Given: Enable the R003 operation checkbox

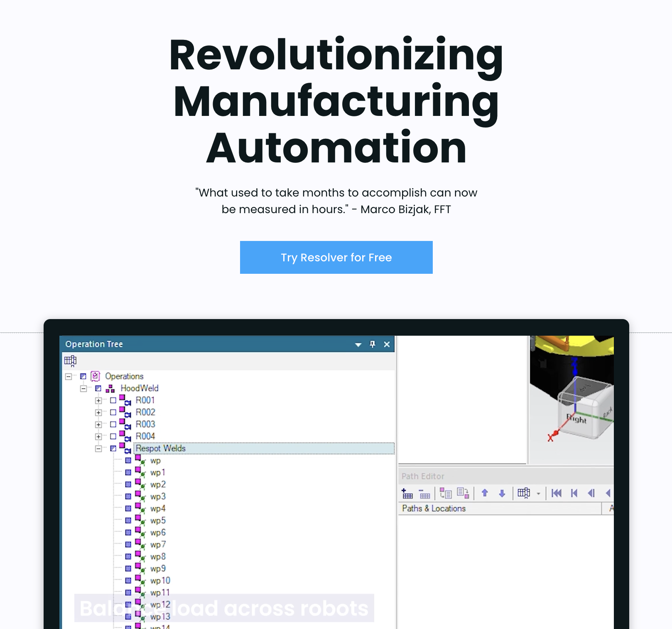Looking at the screenshot, I should click(x=113, y=425).
